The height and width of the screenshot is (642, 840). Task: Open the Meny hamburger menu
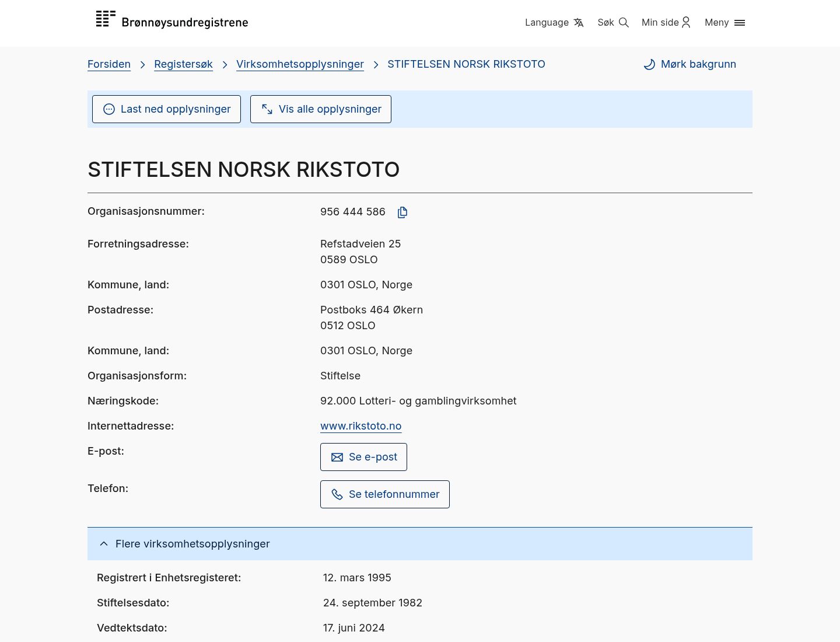[725, 22]
